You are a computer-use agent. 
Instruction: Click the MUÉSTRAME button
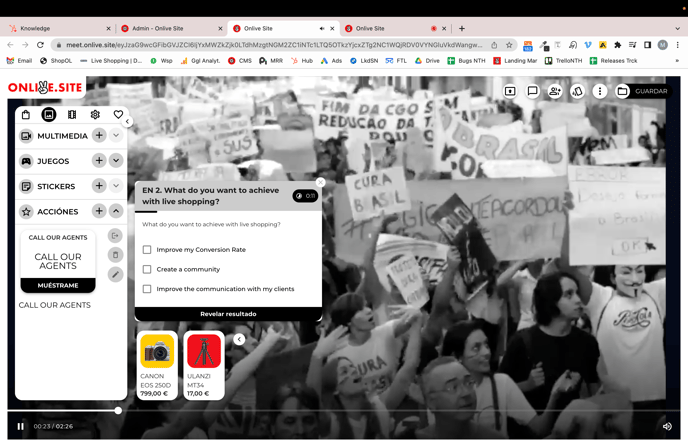tap(58, 285)
